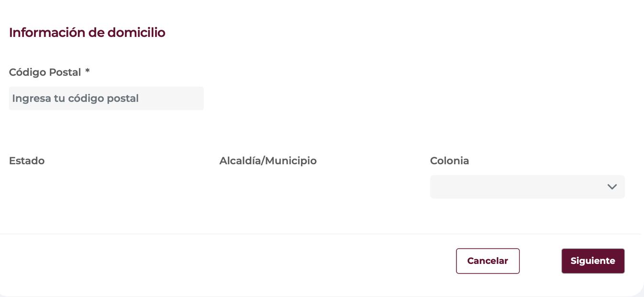This screenshot has width=644, height=297.
Task: Click the "Ingresa tu código postal" placeholder
Action: point(75,98)
